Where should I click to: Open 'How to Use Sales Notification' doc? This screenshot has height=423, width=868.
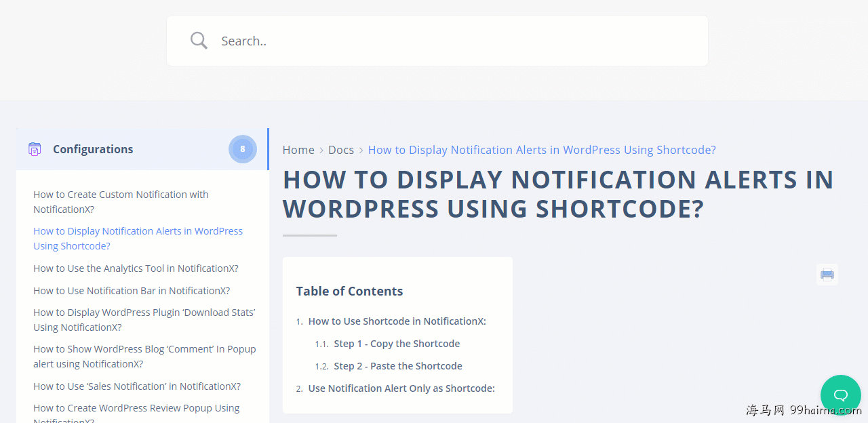coord(137,386)
